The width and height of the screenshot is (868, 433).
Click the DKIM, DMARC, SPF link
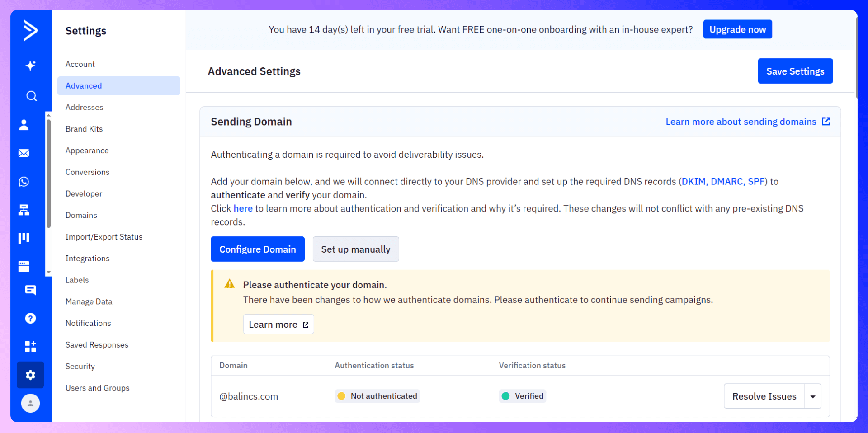723,181
